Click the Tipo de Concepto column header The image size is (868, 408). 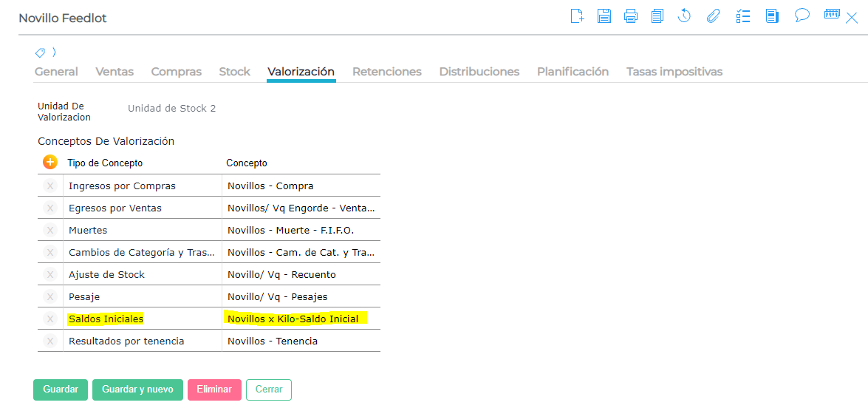105,163
